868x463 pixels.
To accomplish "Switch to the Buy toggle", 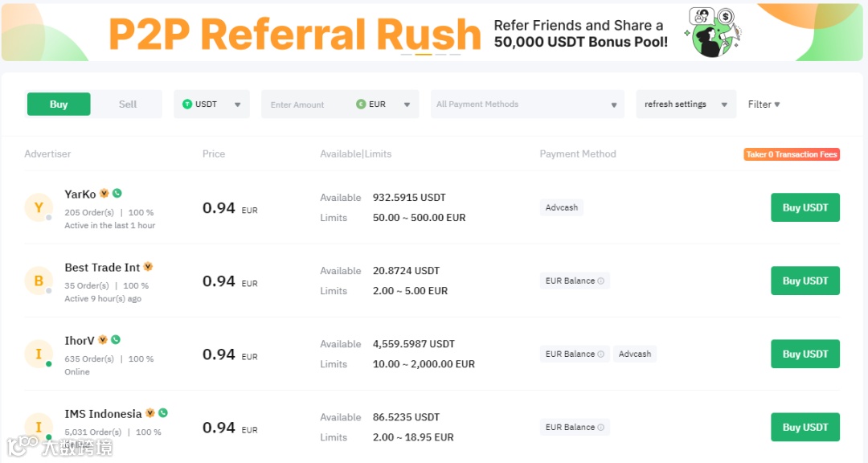I will (x=59, y=104).
